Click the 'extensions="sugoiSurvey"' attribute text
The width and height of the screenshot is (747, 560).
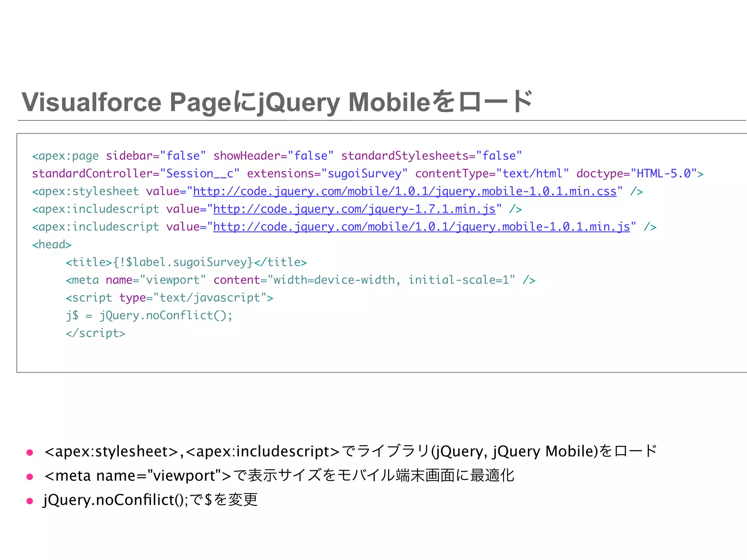tap(327, 174)
